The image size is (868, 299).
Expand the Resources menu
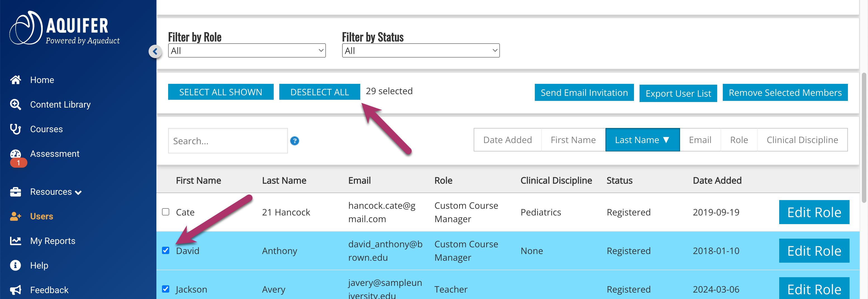(x=56, y=192)
